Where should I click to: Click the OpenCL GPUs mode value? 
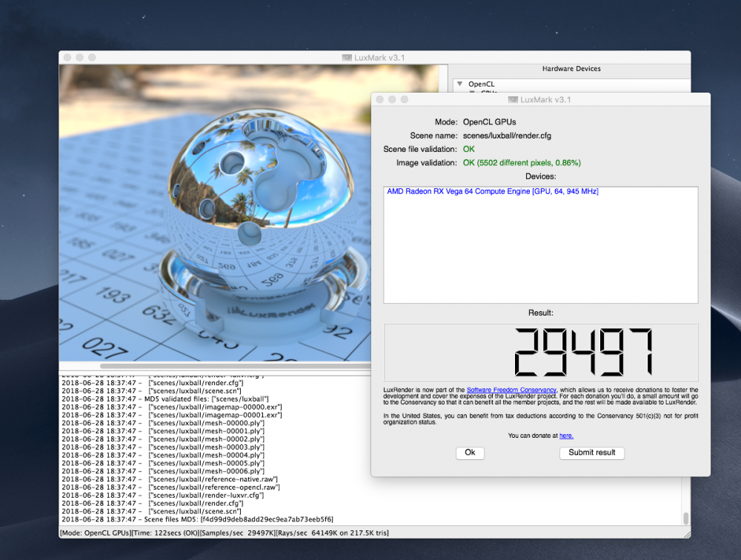tap(490, 122)
